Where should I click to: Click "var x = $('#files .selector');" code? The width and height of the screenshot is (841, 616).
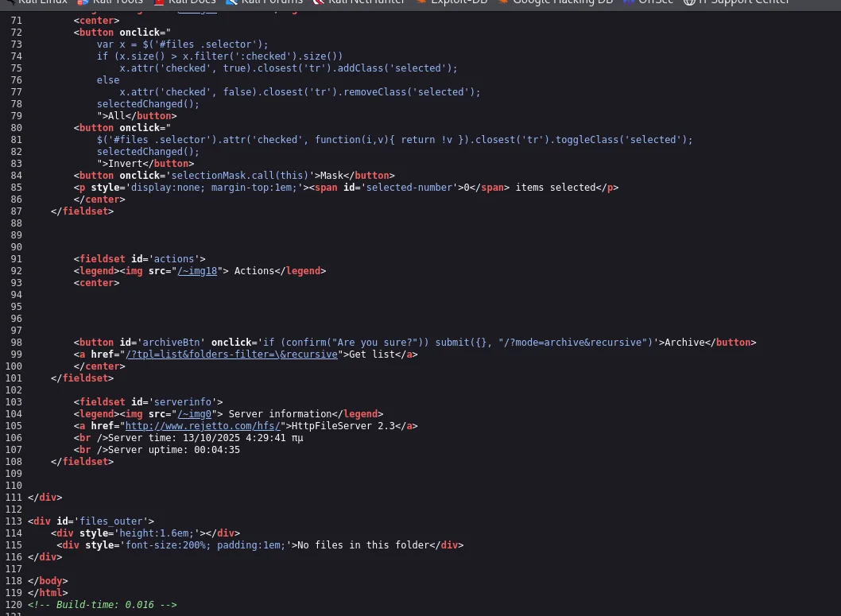pos(183,45)
